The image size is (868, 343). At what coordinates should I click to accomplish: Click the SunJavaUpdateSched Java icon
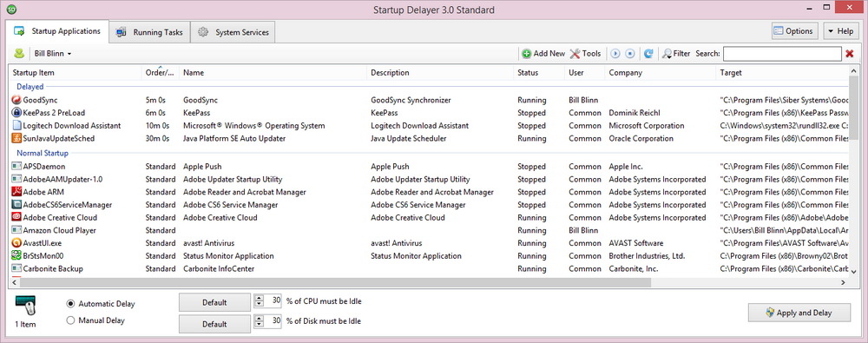tap(16, 139)
